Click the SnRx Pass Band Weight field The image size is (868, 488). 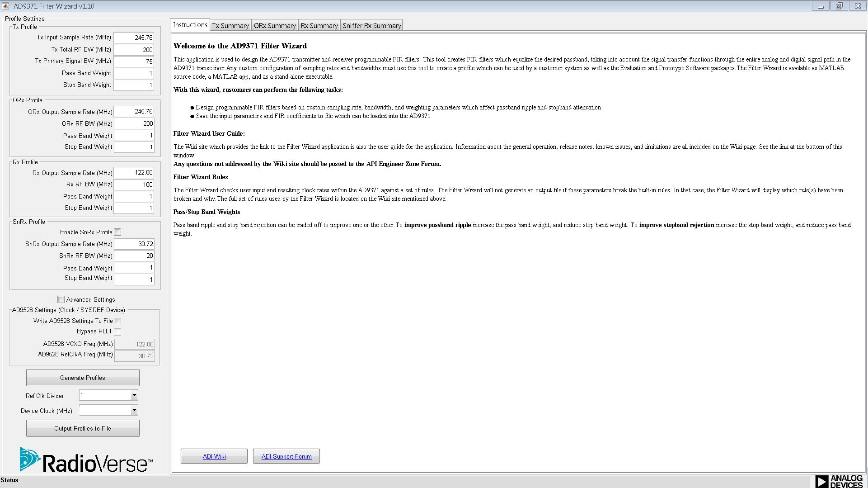click(134, 268)
